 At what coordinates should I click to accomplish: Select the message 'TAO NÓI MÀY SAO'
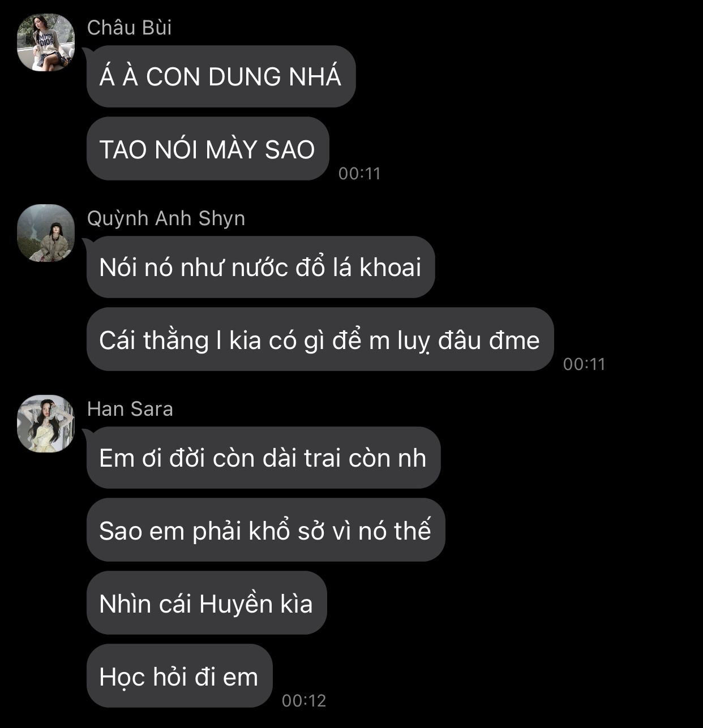pos(208,149)
